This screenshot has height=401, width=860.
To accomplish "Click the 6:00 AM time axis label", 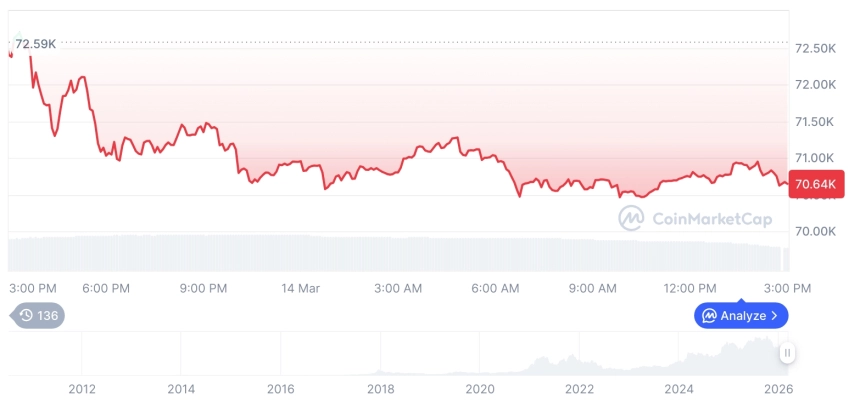I will click(495, 288).
